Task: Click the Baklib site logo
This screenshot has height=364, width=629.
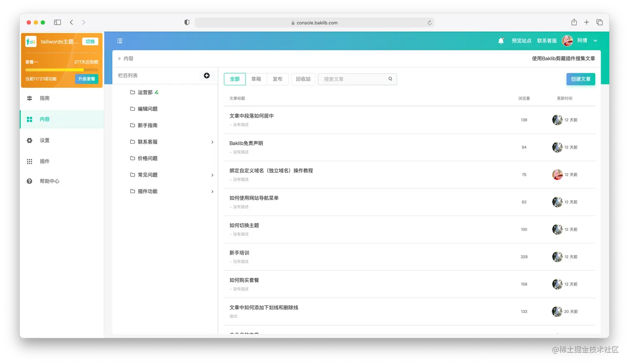Action: coord(31,42)
